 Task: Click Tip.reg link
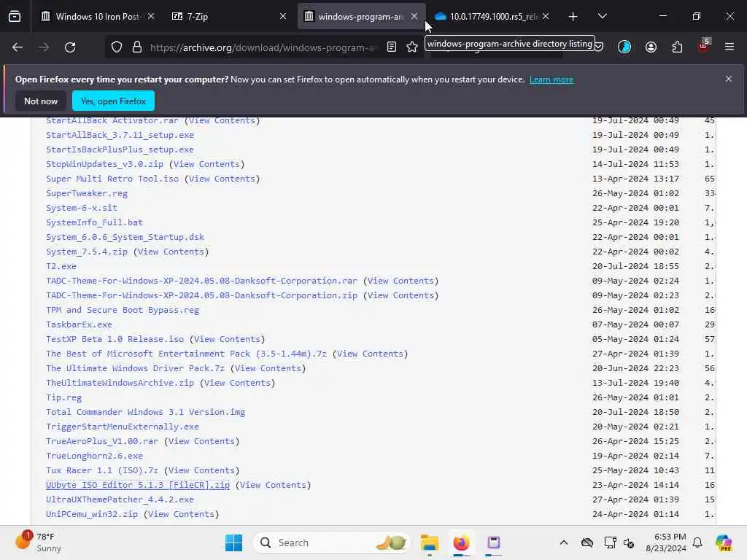click(x=64, y=397)
